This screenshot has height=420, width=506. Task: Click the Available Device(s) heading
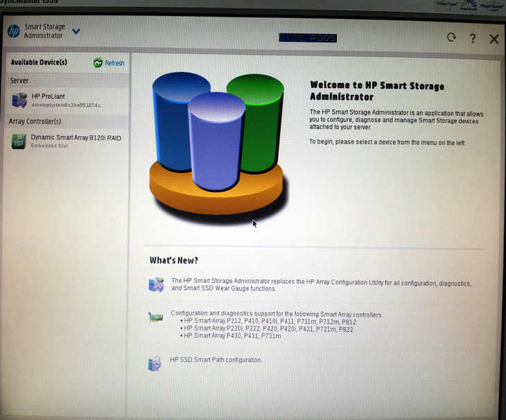[x=39, y=62]
